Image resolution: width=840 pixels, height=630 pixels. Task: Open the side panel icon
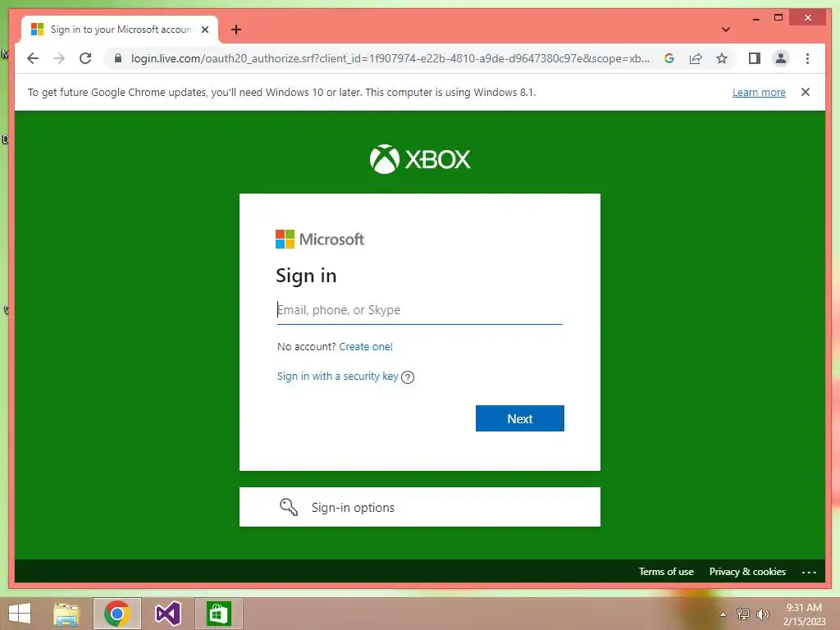(x=755, y=58)
